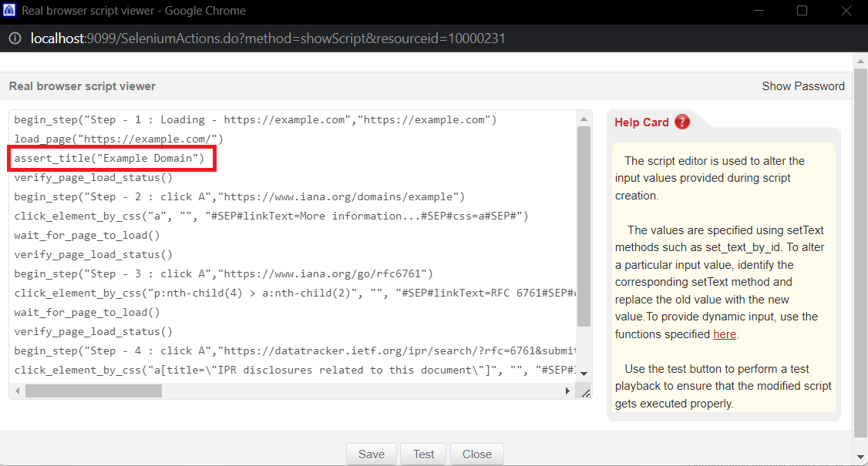The width and height of the screenshot is (868, 466).
Task: Click the red Help Card question mark icon
Action: (x=681, y=122)
